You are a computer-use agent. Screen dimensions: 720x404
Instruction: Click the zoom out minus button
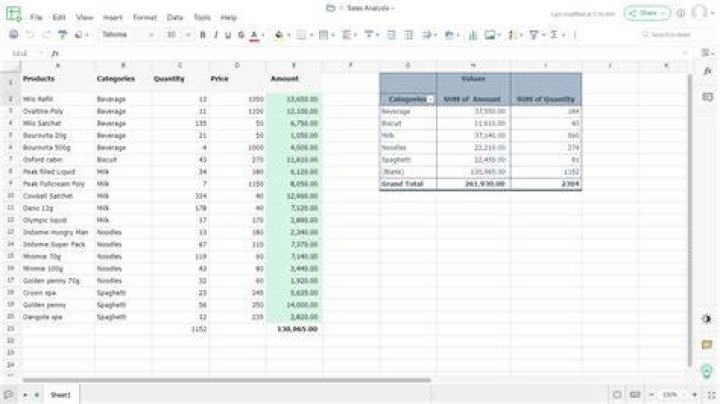[652, 395]
